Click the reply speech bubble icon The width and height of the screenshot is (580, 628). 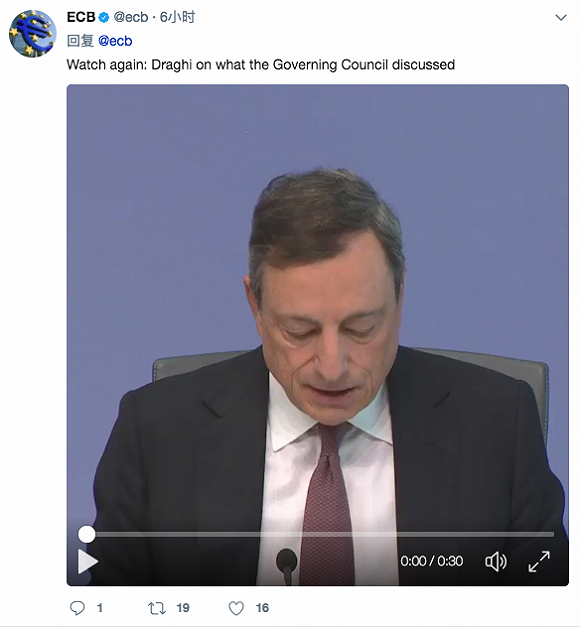click(77, 608)
